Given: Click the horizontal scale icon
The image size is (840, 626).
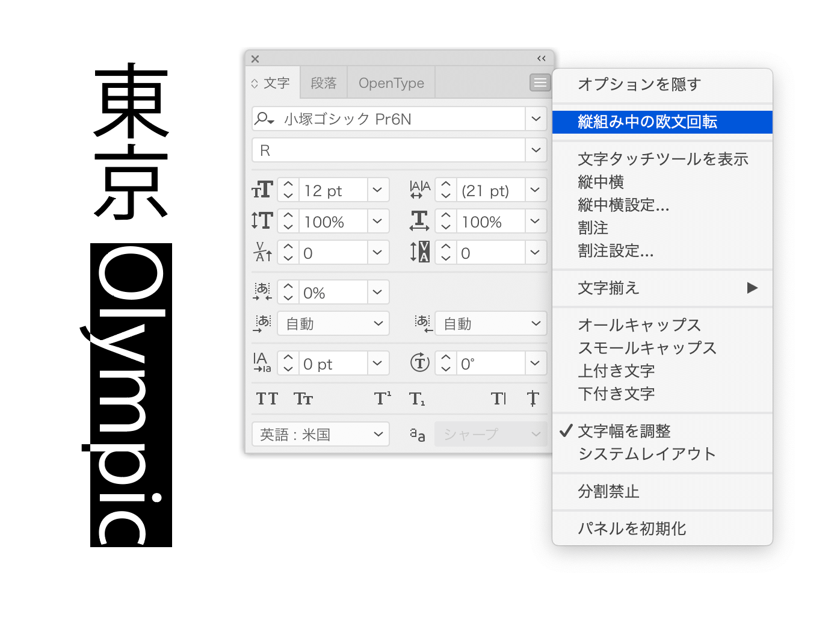Looking at the screenshot, I should 420,221.
